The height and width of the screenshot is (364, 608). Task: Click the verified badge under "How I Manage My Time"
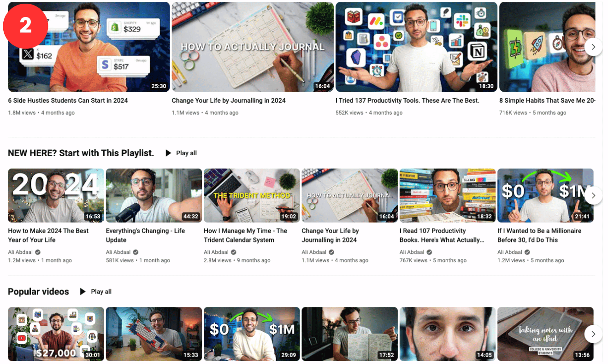(x=233, y=252)
